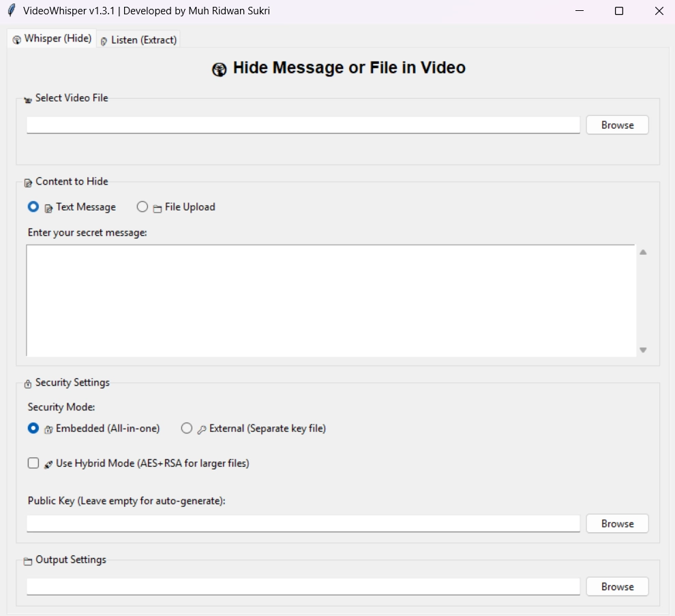Click the folder icon beside Output Settings
Viewport: 675px width, 616px height.
pos(27,560)
